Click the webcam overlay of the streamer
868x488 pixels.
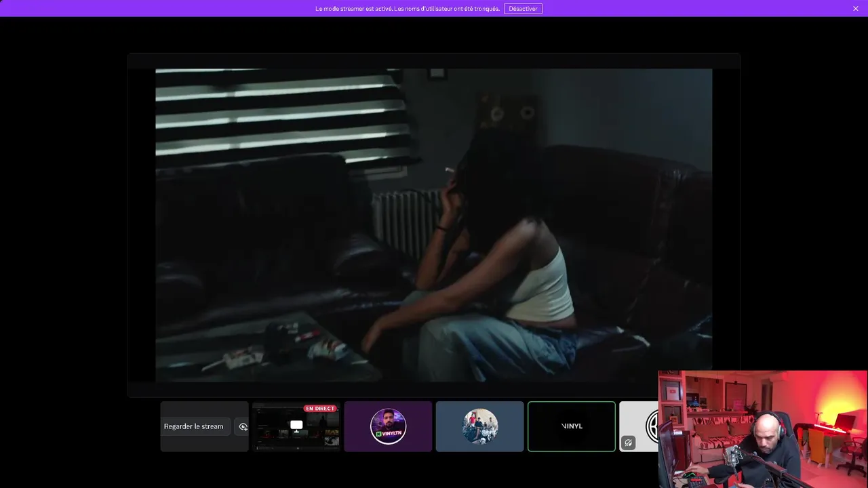(763, 429)
